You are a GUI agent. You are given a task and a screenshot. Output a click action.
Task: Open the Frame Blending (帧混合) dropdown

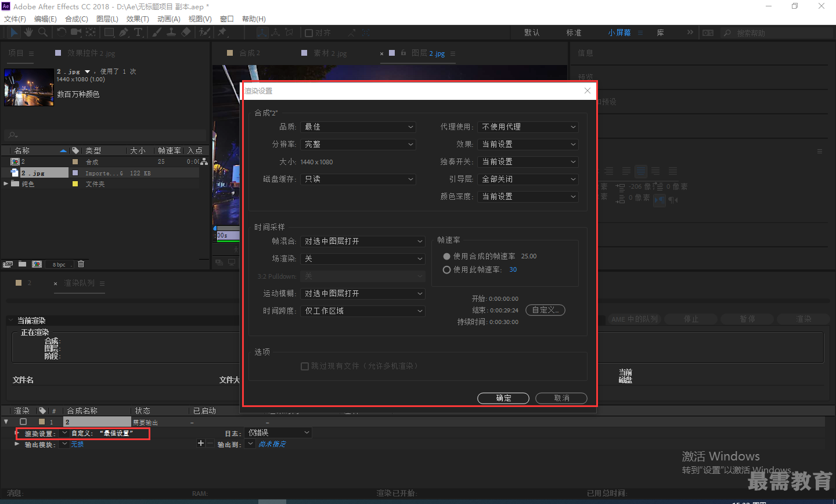363,241
